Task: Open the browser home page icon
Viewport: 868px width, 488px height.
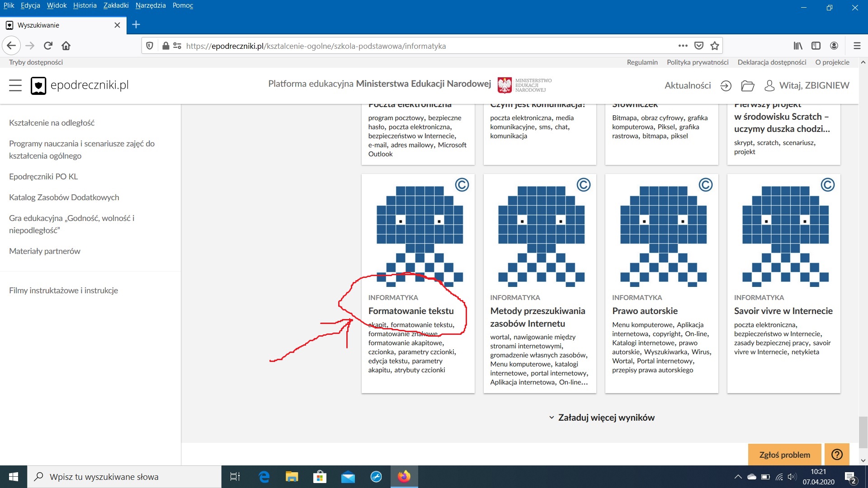Action: tap(66, 46)
